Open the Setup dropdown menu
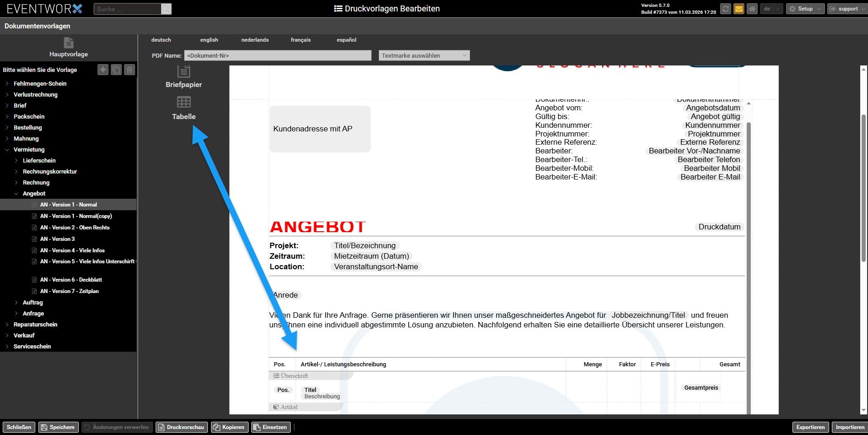 click(805, 9)
